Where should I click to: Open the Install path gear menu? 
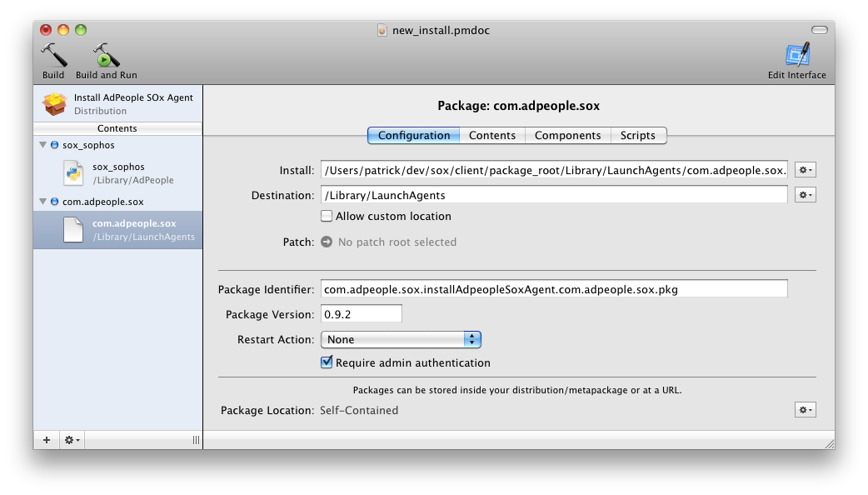point(805,170)
